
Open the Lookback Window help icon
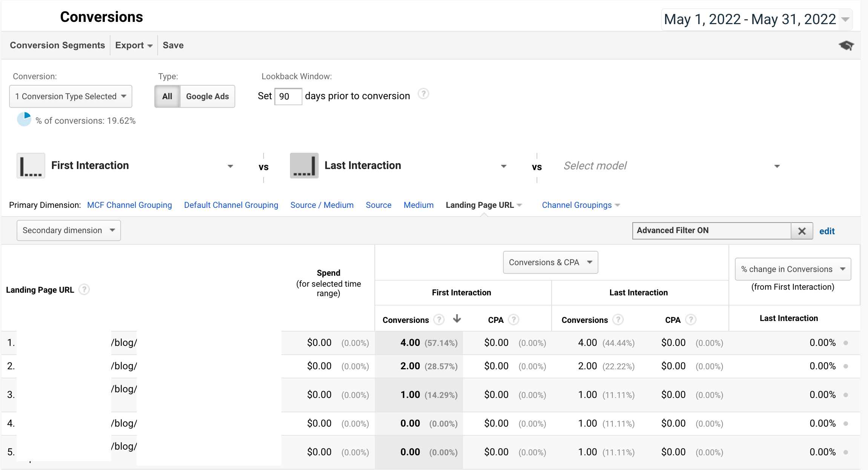click(423, 94)
